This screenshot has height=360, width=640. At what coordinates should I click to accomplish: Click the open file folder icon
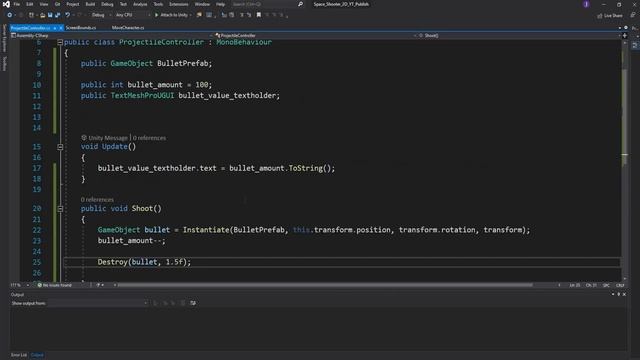point(42,15)
